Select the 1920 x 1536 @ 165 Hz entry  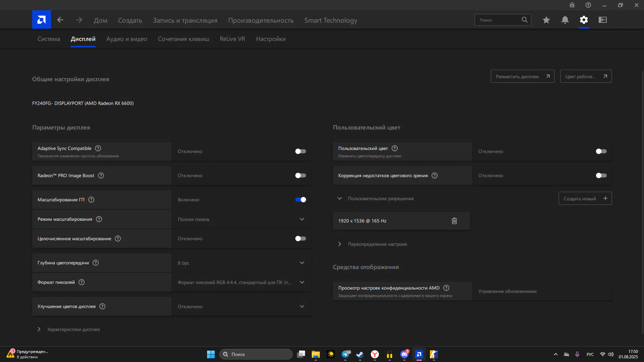pyautogui.click(x=401, y=221)
